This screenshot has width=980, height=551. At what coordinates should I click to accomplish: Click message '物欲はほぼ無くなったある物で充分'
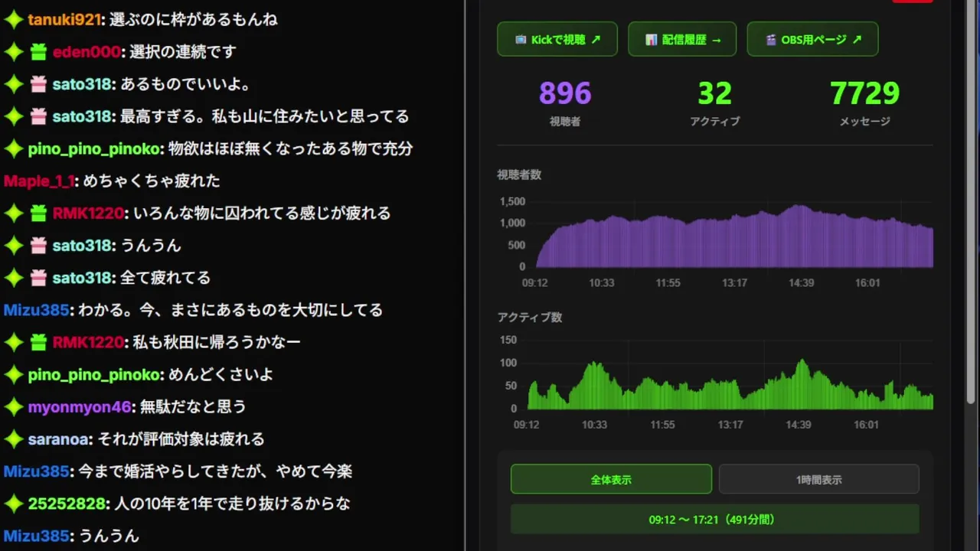[290, 148]
